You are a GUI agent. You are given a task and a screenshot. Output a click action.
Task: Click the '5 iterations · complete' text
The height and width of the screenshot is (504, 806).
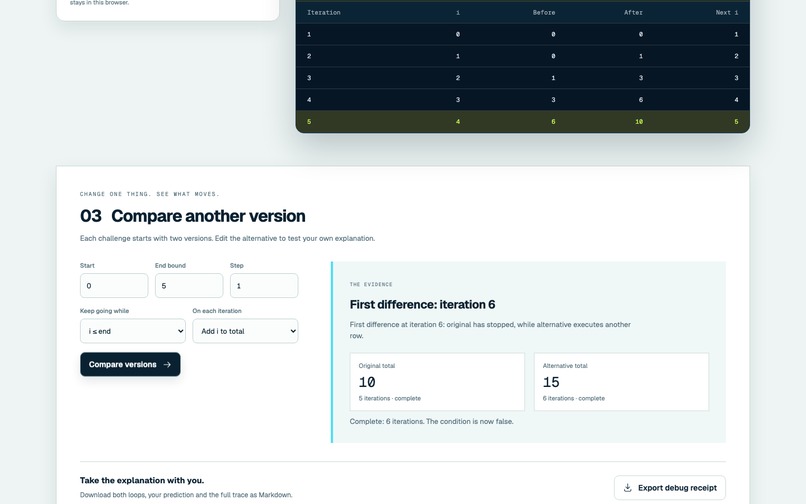point(390,399)
